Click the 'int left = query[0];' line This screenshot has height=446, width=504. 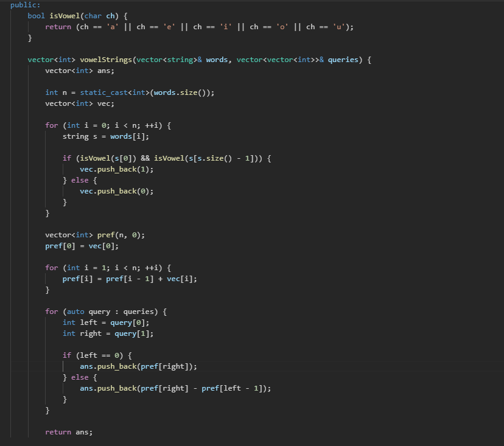tap(106, 322)
